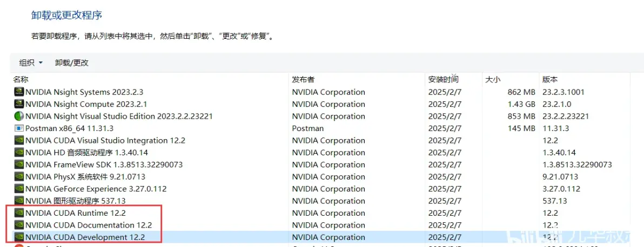Click the NVIDIA Nsight Compute 2023.2.1 icon
This screenshot has width=644, height=247.
(x=18, y=104)
